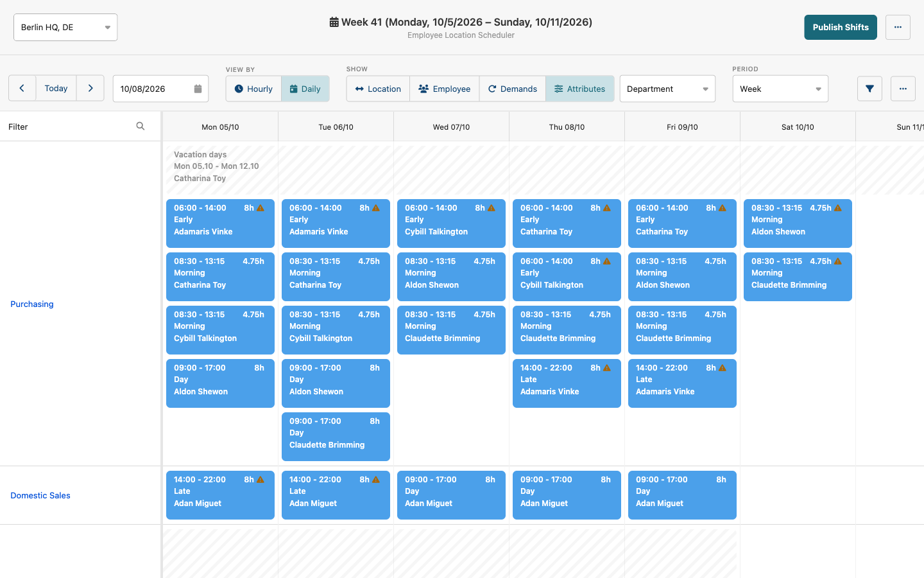
Task: Show schedule by Attributes
Action: tap(580, 89)
